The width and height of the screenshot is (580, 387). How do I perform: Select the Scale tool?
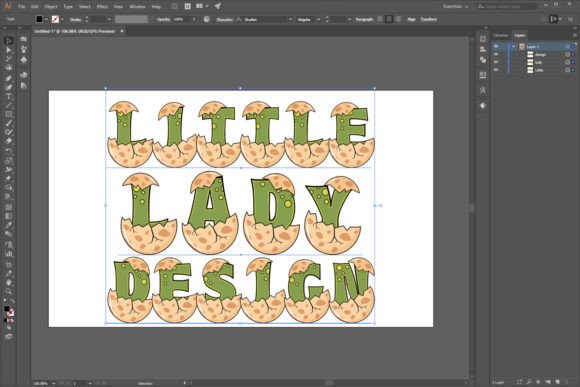click(9, 161)
